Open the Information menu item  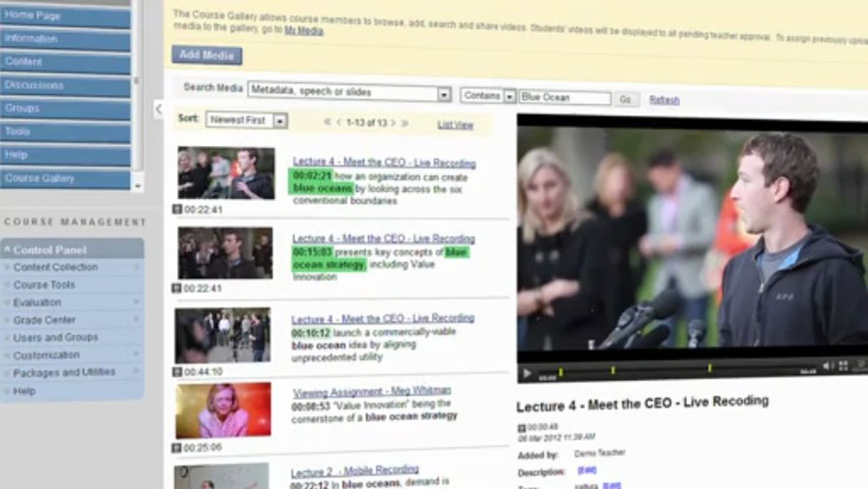coord(65,39)
